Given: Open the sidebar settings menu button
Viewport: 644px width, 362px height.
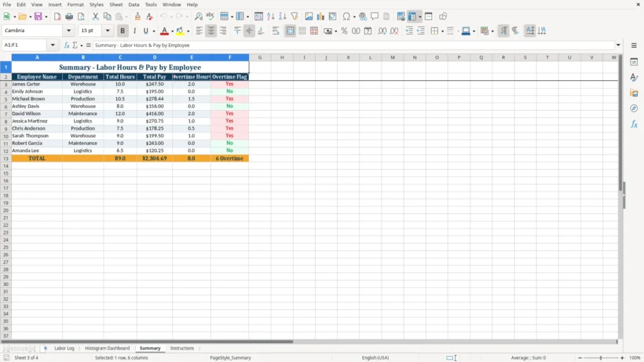Looking at the screenshot, I should click(x=634, y=45).
